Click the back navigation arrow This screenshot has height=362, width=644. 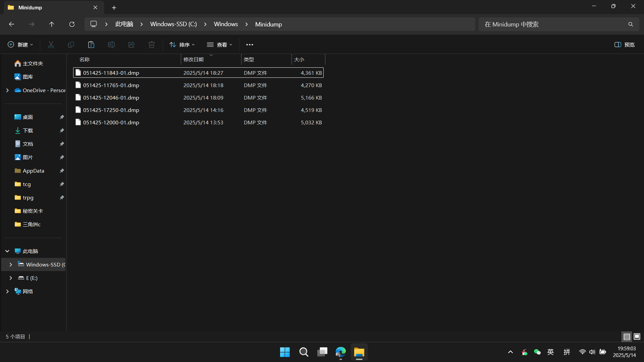11,24
